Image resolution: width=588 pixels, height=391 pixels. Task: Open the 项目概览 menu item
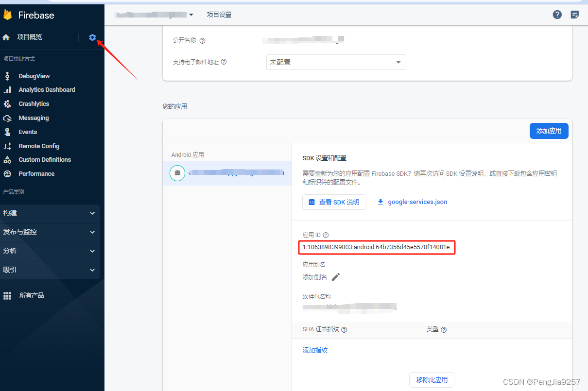tap(30, 37)
